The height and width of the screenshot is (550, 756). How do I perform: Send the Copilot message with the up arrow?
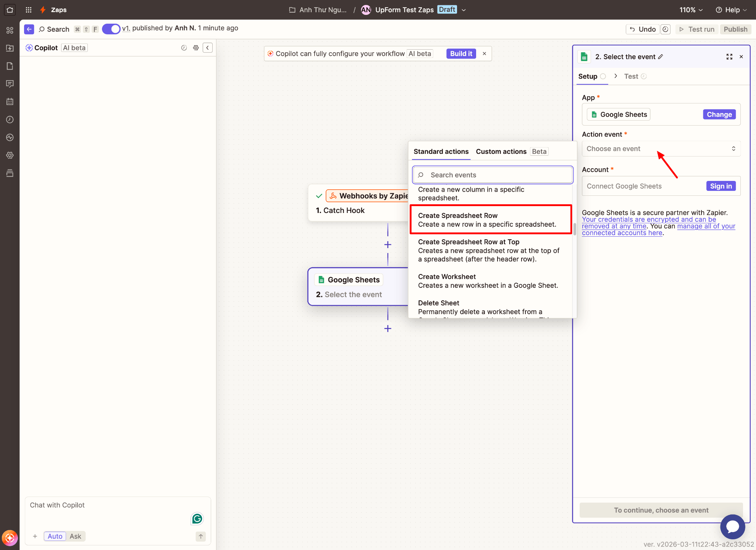201,536
